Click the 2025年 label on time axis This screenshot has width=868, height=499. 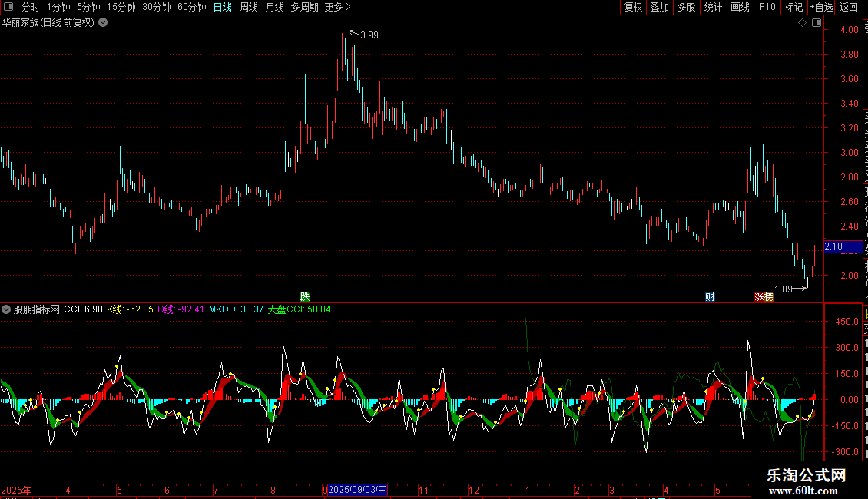coord(16,490)
